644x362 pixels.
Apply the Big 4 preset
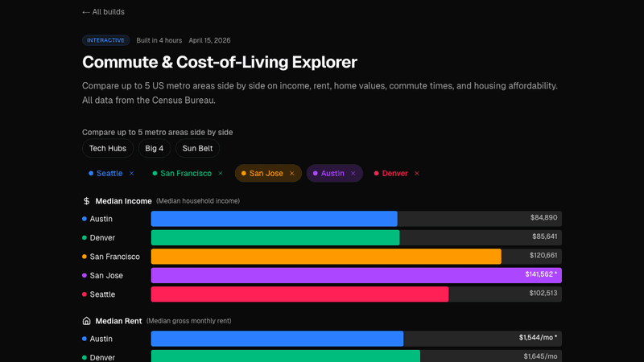[154, 148]
